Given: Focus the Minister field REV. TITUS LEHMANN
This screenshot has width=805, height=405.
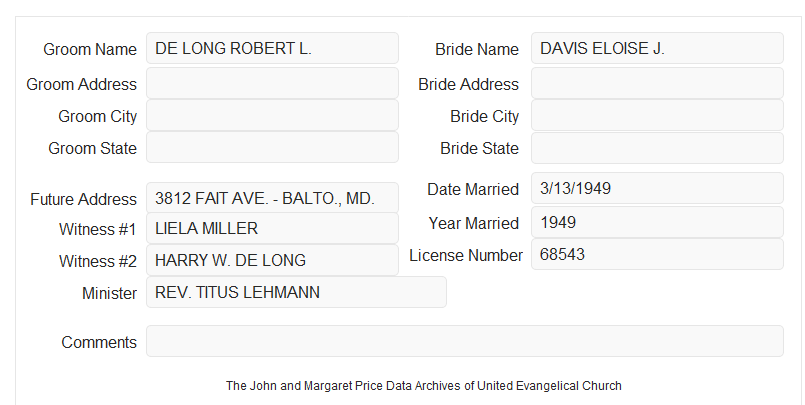Looking at the screenshot, I should [296, 292].
